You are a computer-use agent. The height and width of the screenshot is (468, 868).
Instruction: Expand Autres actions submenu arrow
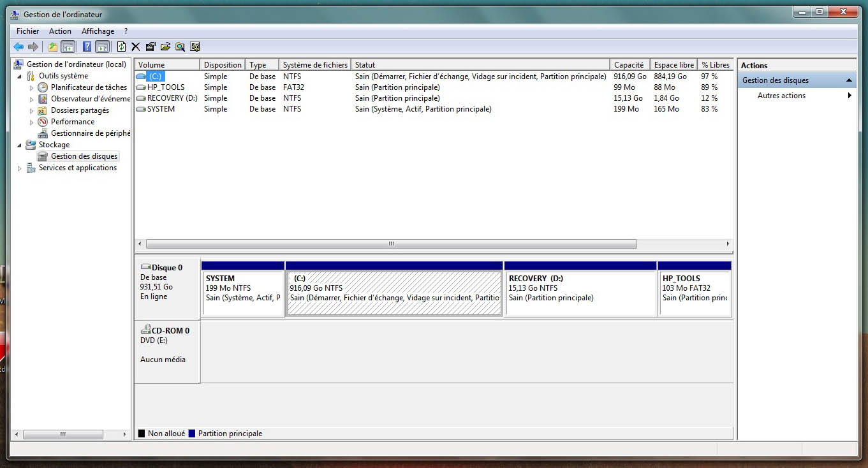pos(850,96)
